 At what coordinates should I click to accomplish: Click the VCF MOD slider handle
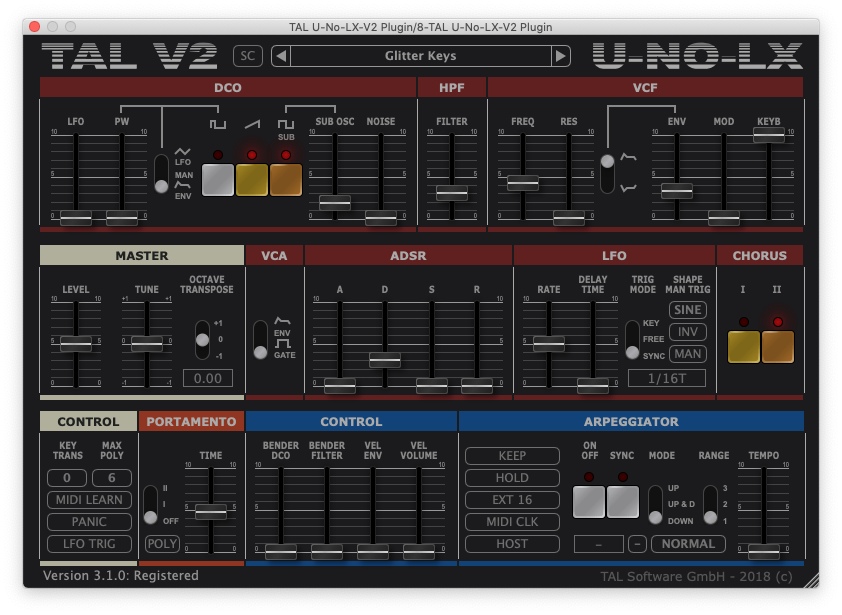pyautogui.click(x=724, y=218)
